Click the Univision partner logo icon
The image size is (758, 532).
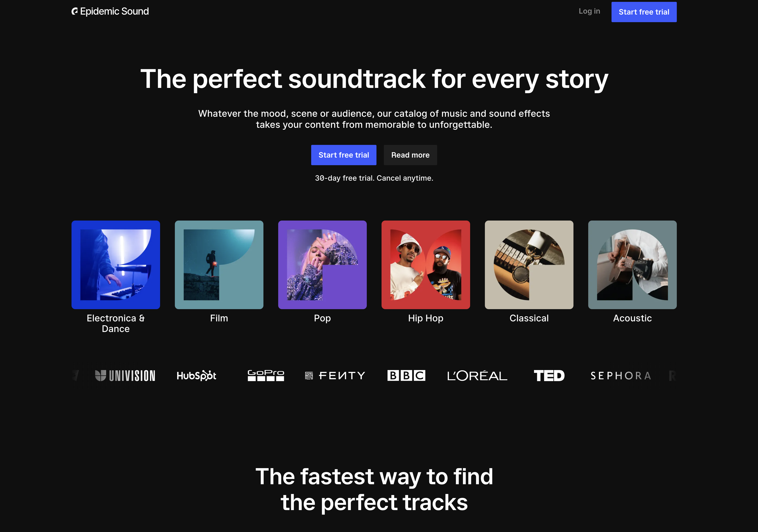125,375
